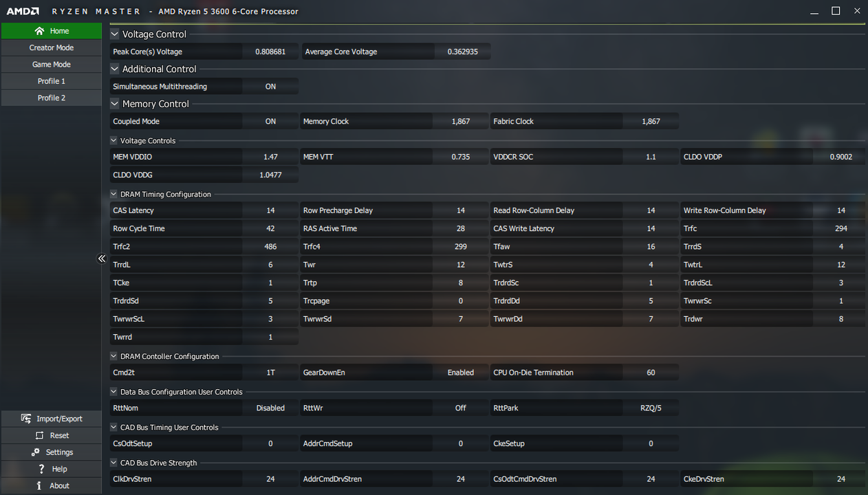
Task: Click the CAS Write Latency row
Action: 585,228
